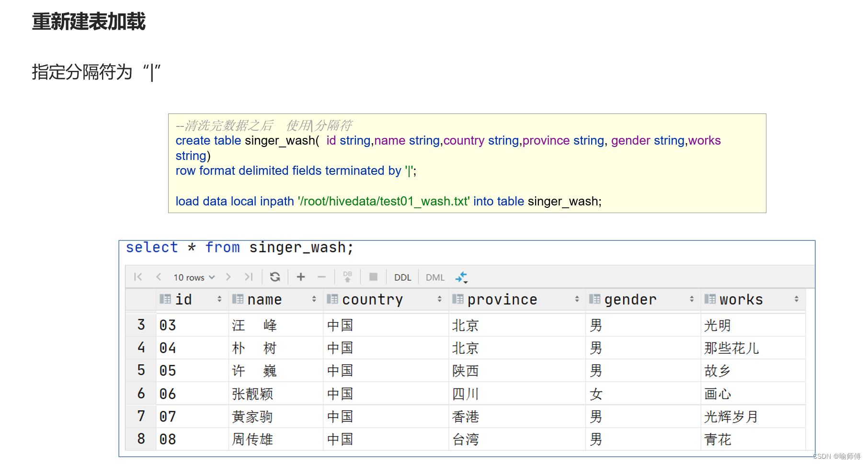Add a new row with plus icon
Screen dimensions: 868x464
tap(301, 277)
